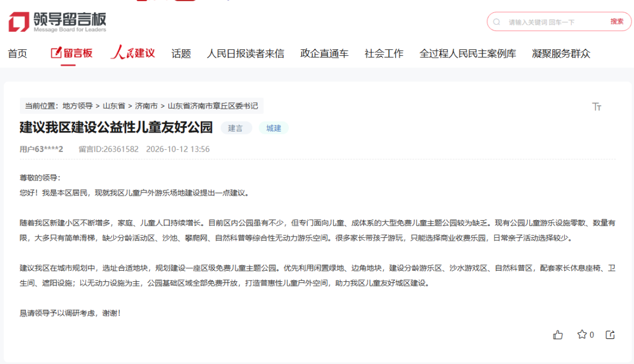Screen dimensions: 634x364
Task: Click the 城建 tag
Action: click(274, 128)
